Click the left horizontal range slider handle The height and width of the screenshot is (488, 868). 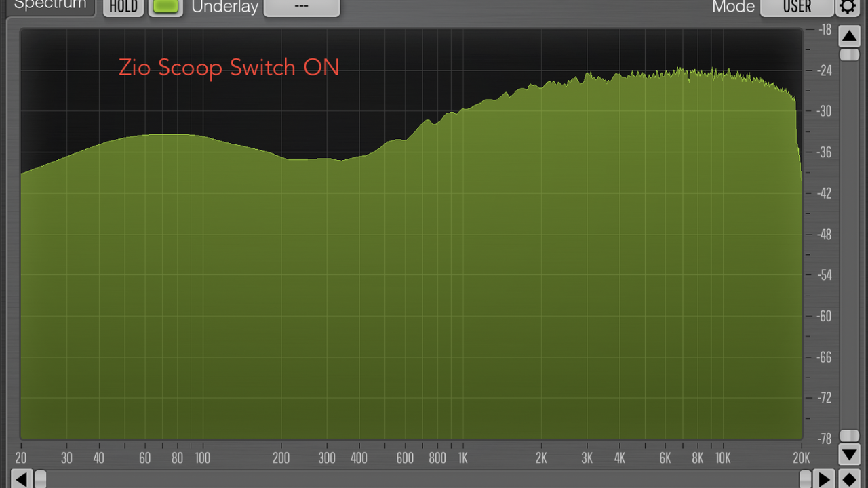coord(41,479)
